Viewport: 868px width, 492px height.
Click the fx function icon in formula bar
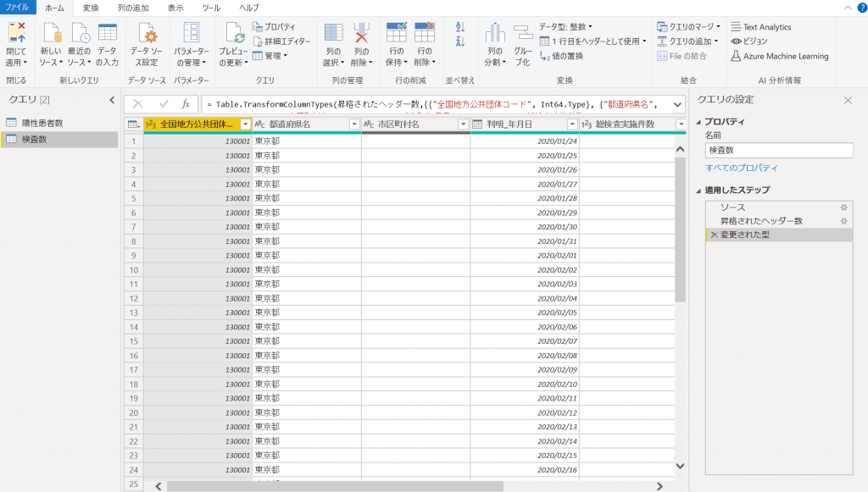[x=186, y=104]
